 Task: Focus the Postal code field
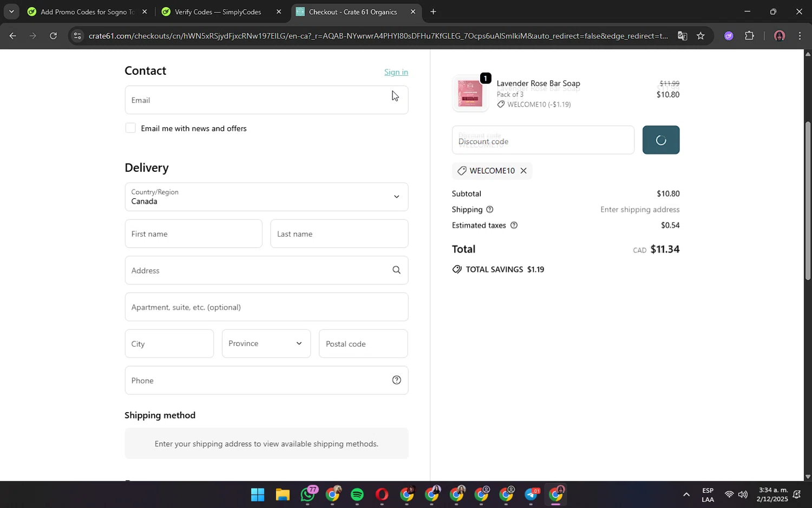(x=363, y=343)
